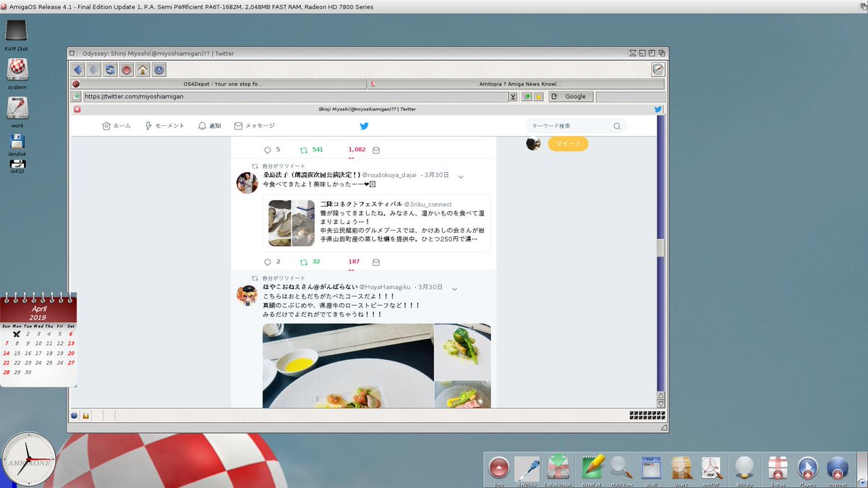Viewport: 868px width, 488px height.
Task: Open Players drawer in dock
Action: (x=807, y=470)
